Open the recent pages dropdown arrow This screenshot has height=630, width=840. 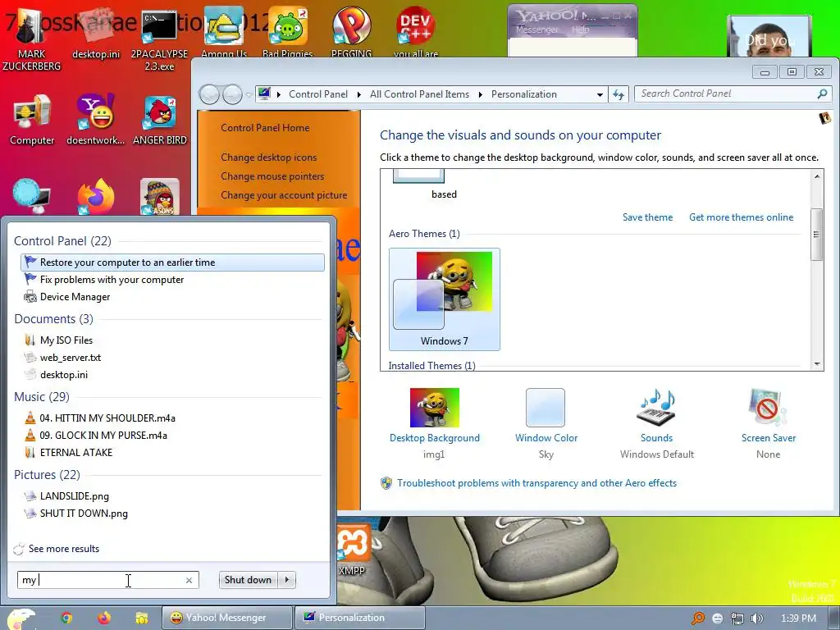(x=249, y=95)
